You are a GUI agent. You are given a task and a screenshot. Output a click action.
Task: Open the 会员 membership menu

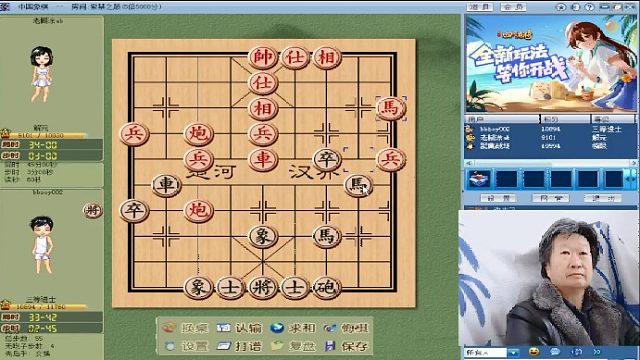click(x=513, y=7)
